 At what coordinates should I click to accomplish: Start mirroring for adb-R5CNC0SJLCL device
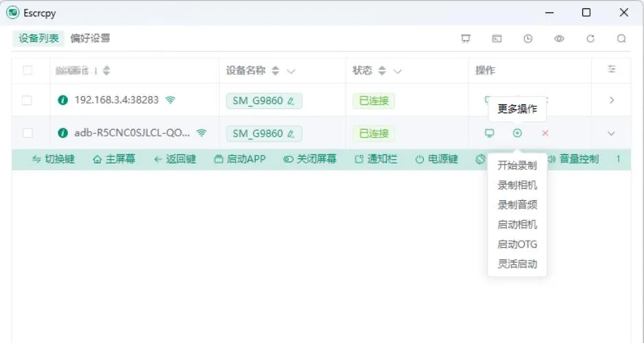489,133
